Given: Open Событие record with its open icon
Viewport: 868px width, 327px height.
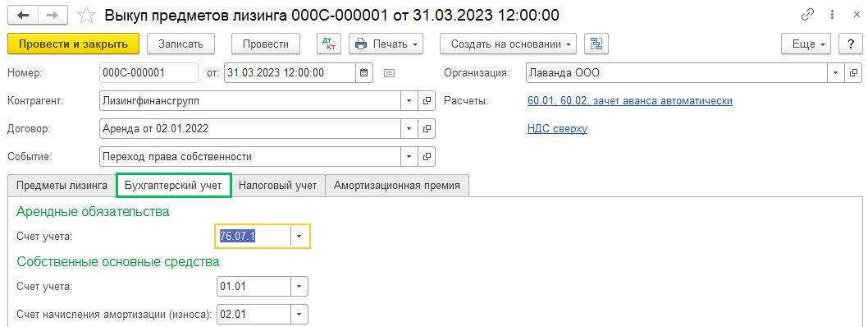Looking at the screenshot, I should [427, 156].
